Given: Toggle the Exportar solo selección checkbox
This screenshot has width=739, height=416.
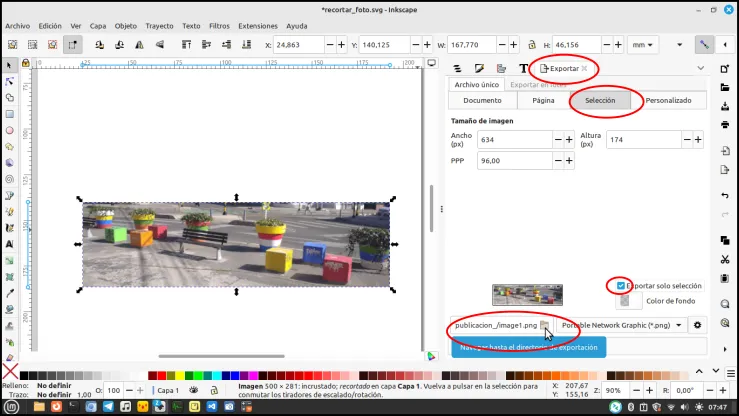Looking at the screenshot, I should coord(621,285).
